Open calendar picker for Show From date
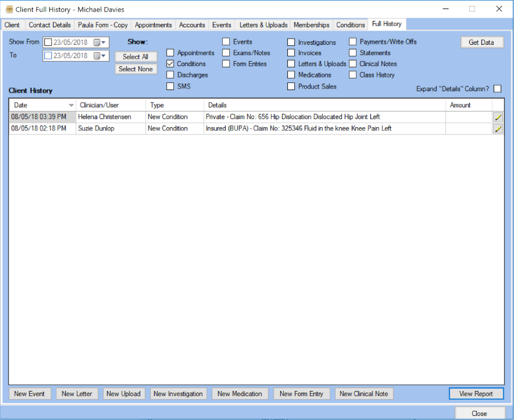This screenshot has width=514, height=420. point(96,43)
